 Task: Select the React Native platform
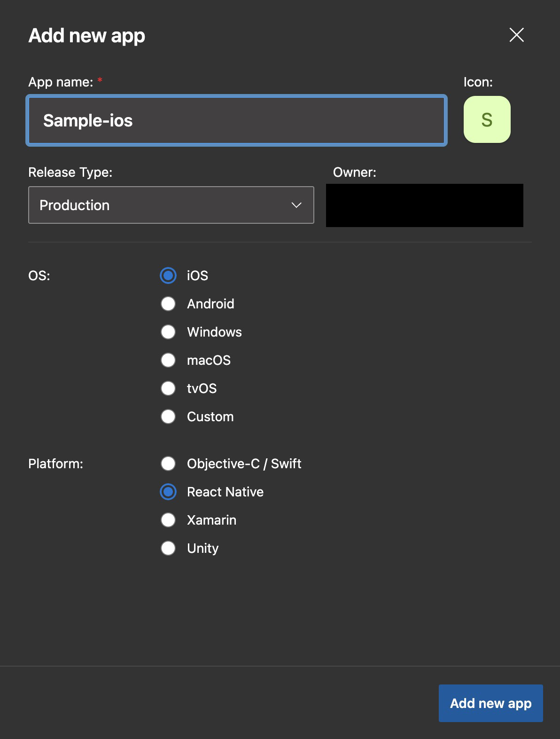click(168, 492)
